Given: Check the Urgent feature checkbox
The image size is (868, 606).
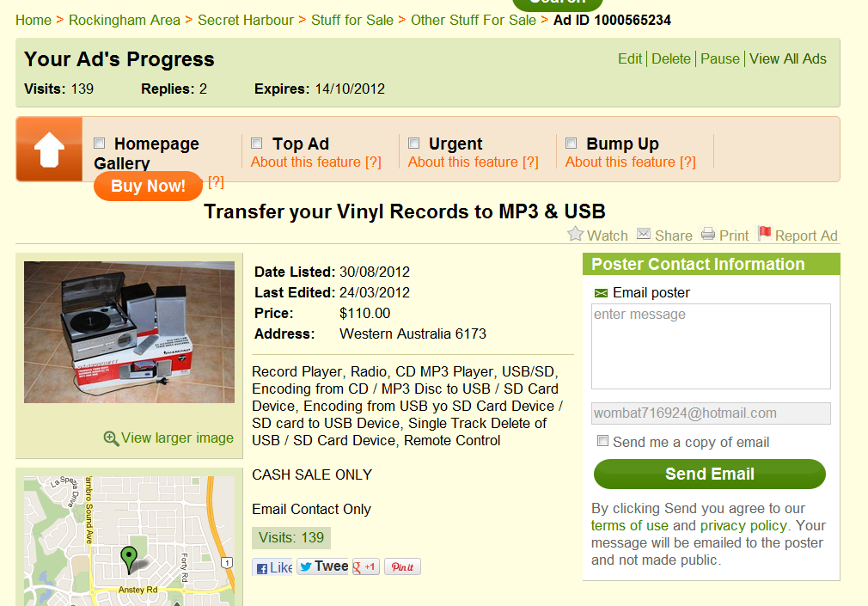Looking at the screenshot, I should [414, 144].
